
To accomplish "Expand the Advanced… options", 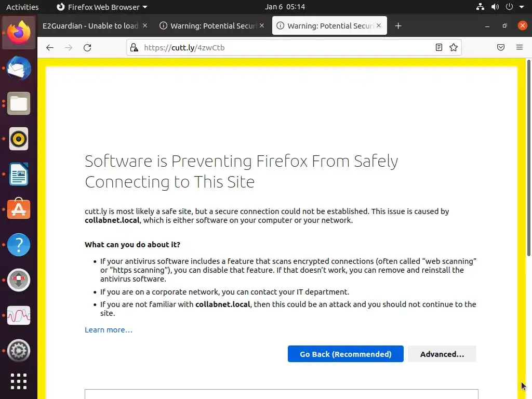I will tap(442, 354).
